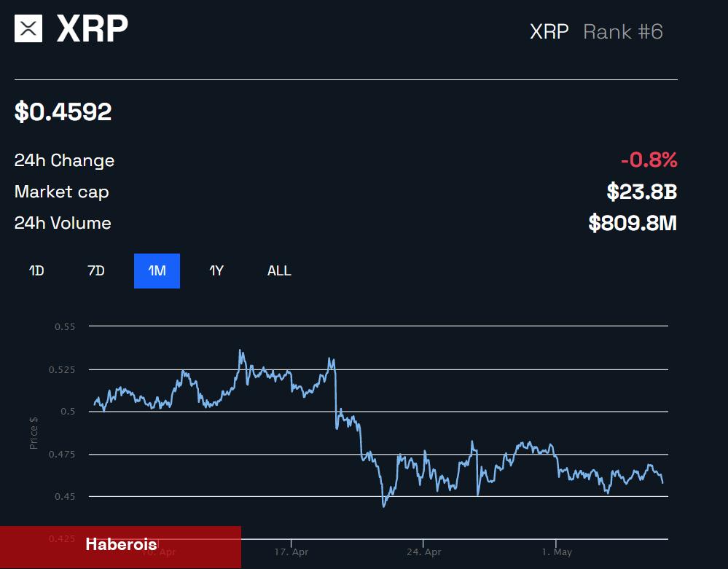Click the 1. May x-axis label
Image resolution: width=728 pixels, height=569 pixels.
(557, 552)
